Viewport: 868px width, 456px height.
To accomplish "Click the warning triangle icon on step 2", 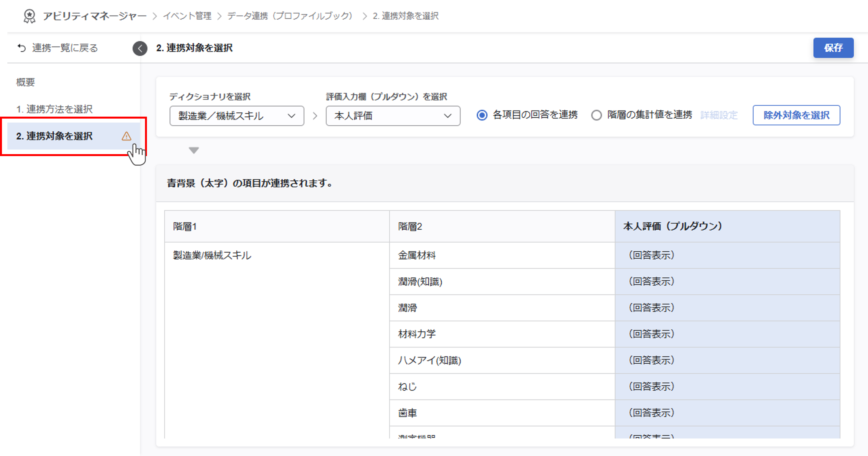I will 126,136.
